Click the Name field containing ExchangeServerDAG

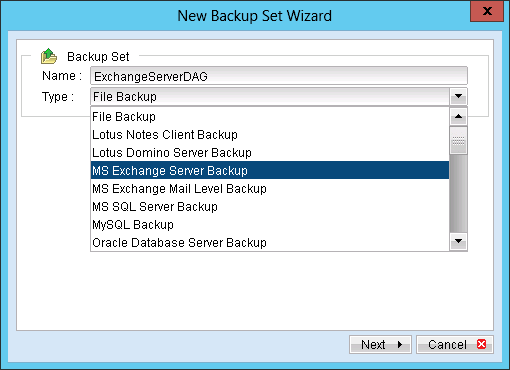pyautogui.click(x=279, y=76)
